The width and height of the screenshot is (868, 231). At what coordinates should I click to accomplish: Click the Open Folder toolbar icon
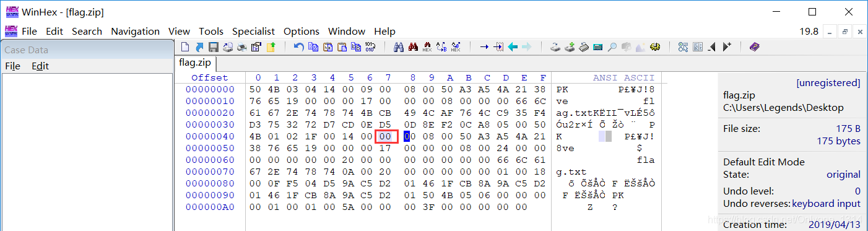point(271,46)
